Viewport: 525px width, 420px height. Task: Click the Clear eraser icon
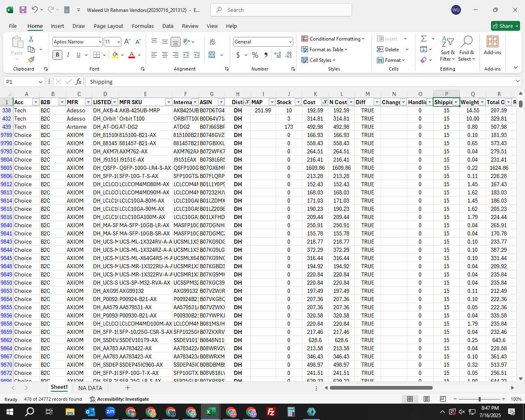424,60
